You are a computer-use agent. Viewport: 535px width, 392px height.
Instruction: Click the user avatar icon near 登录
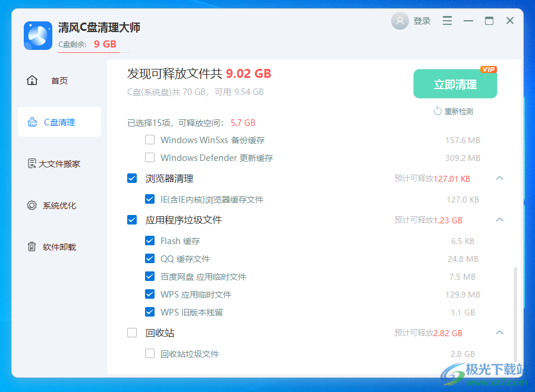pyautogui.click(x=399, y=20)
